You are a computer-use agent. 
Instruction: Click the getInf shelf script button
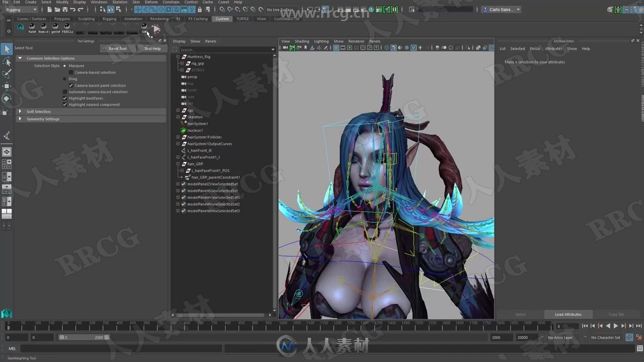pos(55,28)
